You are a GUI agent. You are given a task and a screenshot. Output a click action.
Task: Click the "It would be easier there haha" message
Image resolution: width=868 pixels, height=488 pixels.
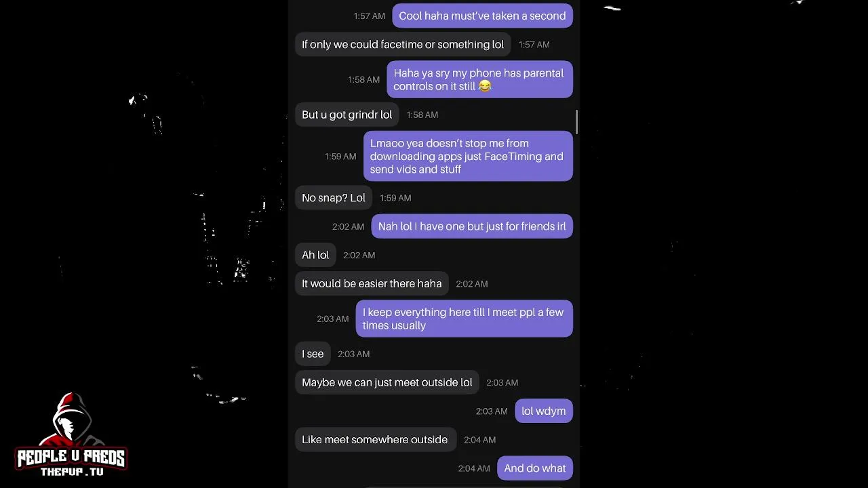coord(372,284)
